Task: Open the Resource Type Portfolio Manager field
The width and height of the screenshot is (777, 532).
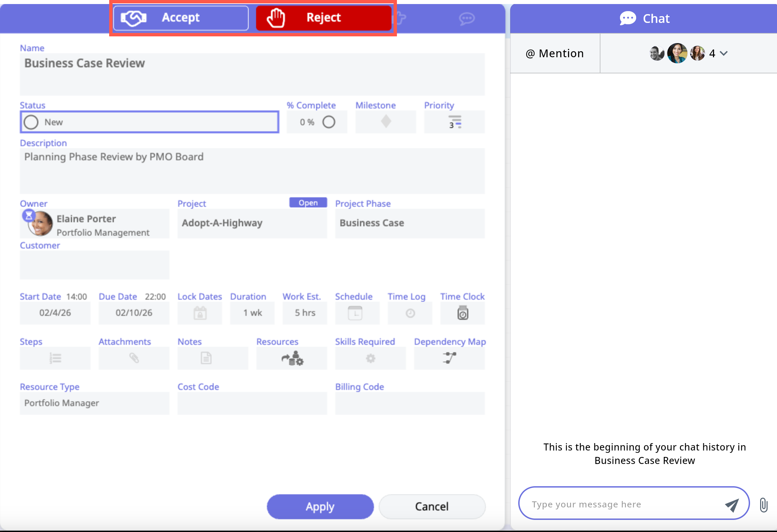Action: 94,403
